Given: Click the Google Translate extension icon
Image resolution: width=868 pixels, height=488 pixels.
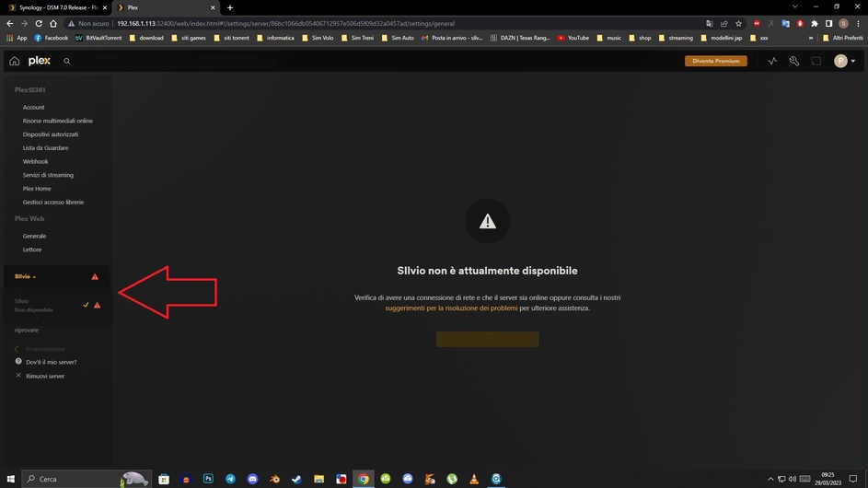Looking at the screenshot, I should (785, 23).
